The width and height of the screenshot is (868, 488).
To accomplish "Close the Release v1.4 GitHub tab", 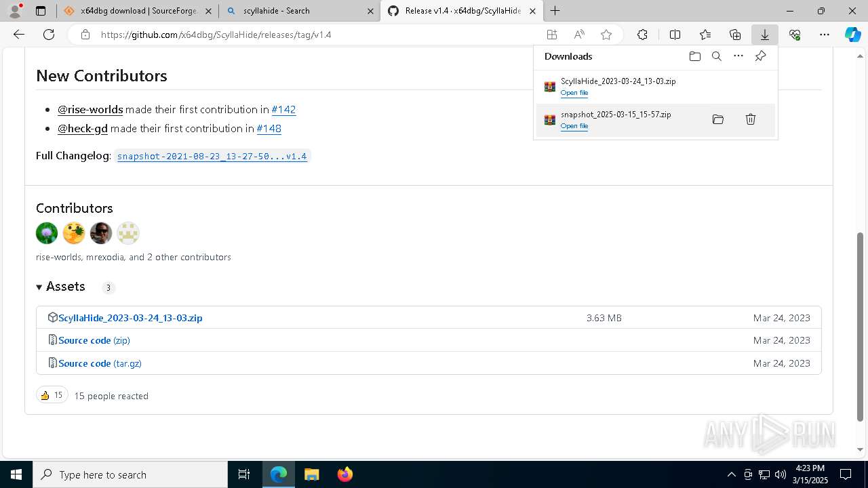I will (532, 11).
